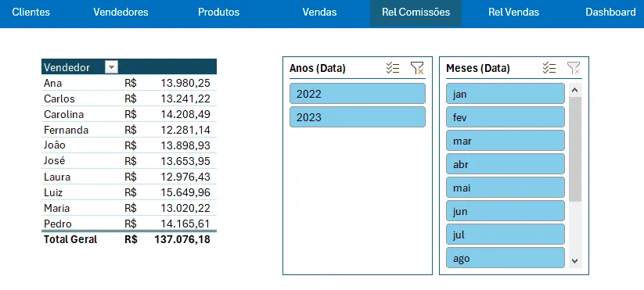Viewport: 644px width, 290px height.
Task: Switch to the Vendedores tab
Action: (x=121, y=13)
